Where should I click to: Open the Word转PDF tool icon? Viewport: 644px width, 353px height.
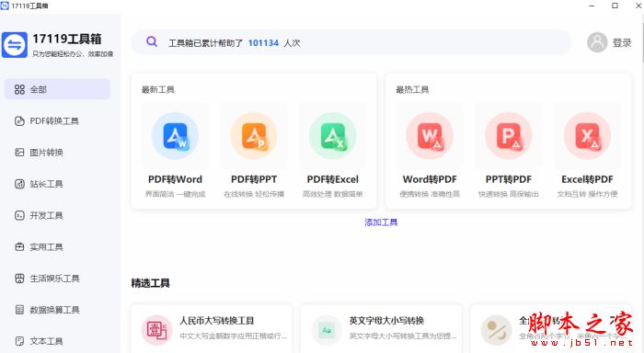coord(430,136)
